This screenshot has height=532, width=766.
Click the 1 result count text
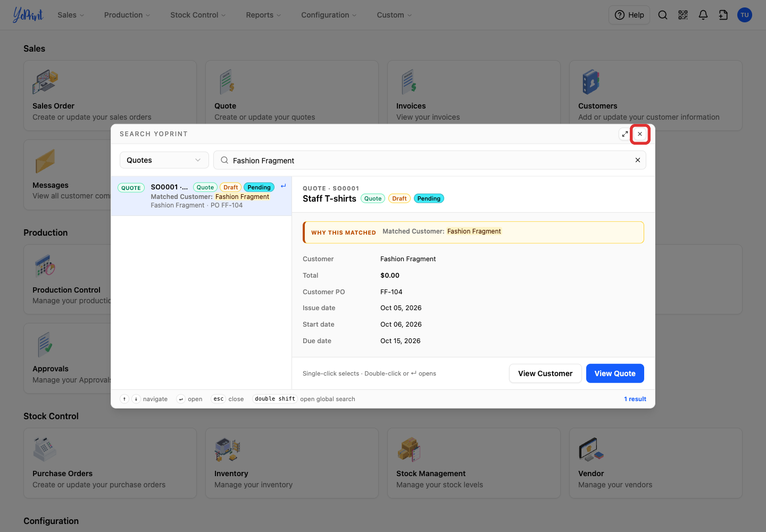(635, 399)
